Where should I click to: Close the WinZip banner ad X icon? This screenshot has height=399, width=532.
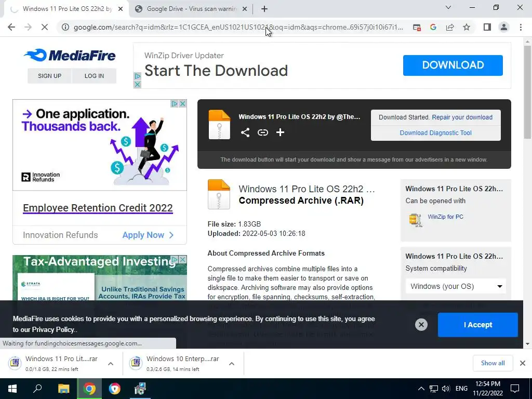coord(137,84)
